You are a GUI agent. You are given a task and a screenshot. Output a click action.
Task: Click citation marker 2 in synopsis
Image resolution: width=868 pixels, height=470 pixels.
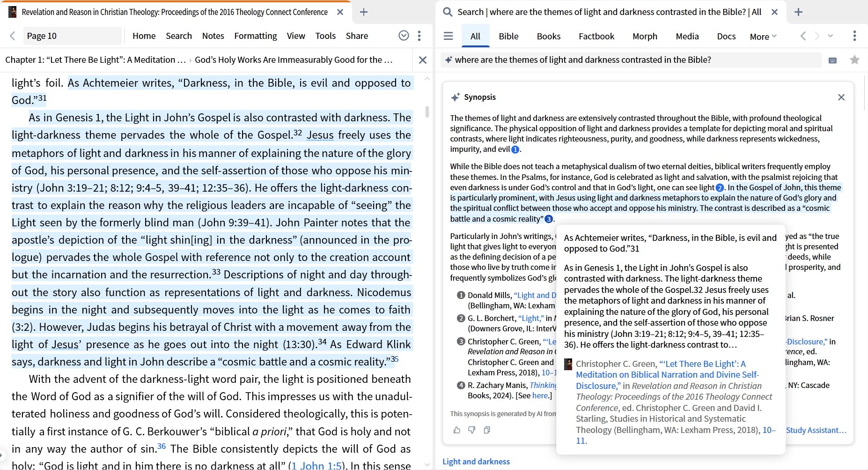720,188
